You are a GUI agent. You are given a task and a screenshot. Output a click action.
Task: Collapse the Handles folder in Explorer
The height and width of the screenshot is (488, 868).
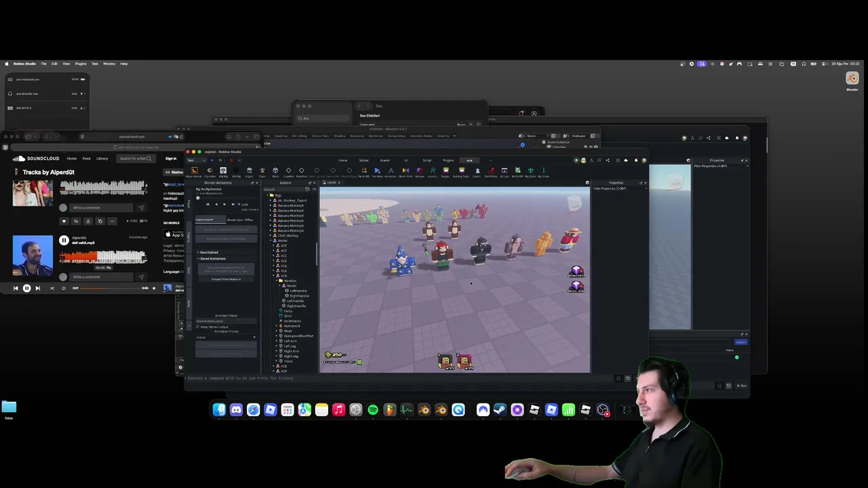pyautogui.click(x=277, y=281)
